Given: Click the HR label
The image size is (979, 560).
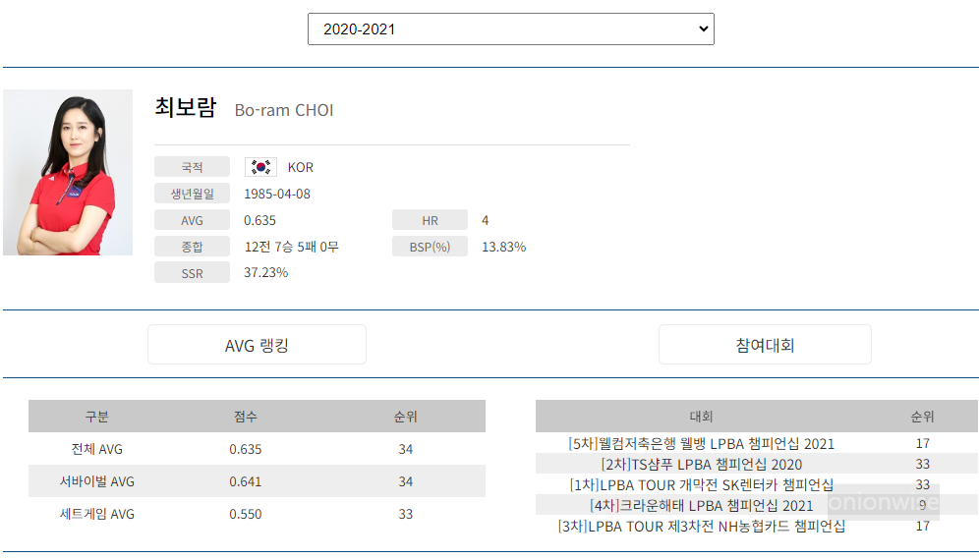Looking at the screenshot, I should pos(430,220).
